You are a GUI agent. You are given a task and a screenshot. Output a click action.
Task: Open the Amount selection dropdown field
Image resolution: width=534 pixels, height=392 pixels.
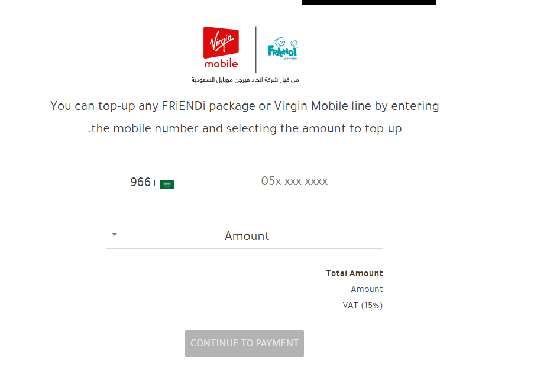244,236
